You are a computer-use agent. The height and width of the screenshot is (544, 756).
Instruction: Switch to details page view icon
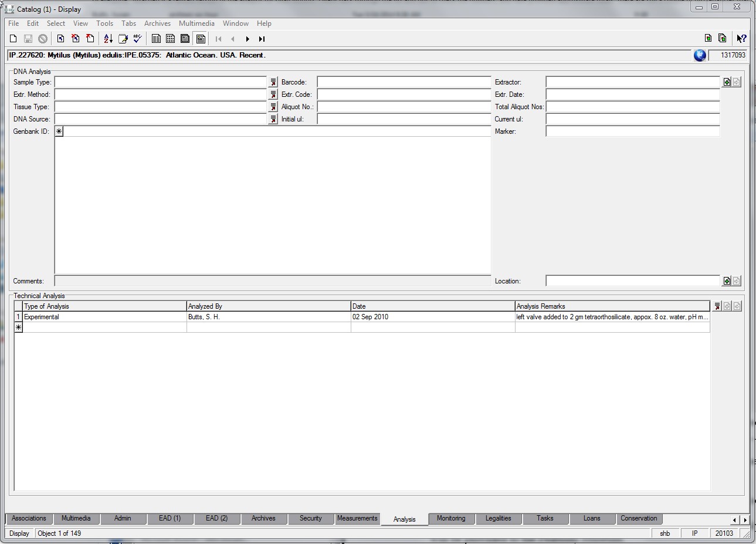pos(156,39)
